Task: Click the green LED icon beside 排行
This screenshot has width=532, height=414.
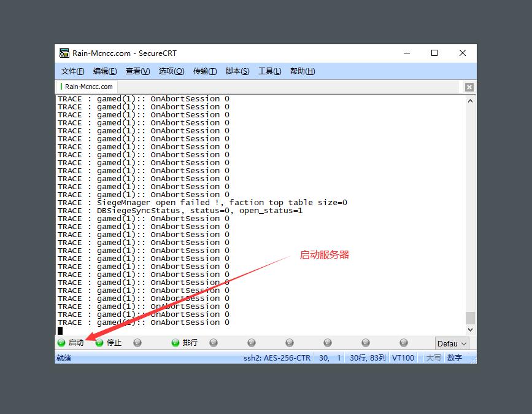Action: (x=176, y=343)
